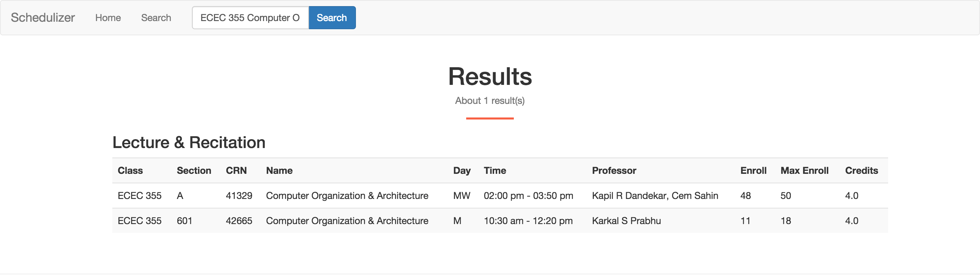Sort by the CRN column header
This screenshot has height=275, width=980.
tap(236, 170)
